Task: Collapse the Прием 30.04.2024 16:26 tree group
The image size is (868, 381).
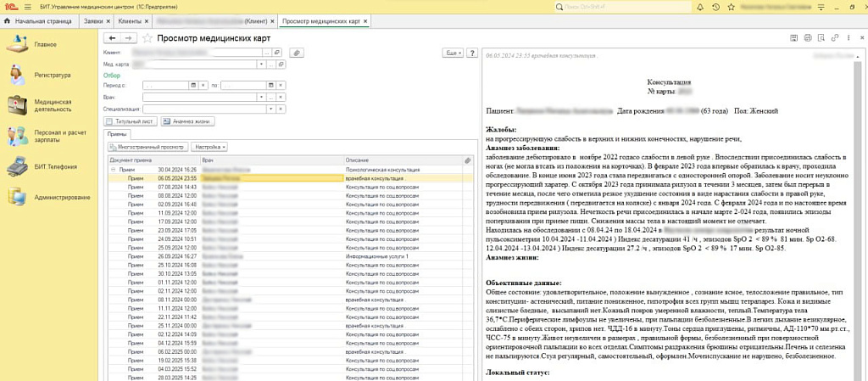Action: [x=113, y=170]
